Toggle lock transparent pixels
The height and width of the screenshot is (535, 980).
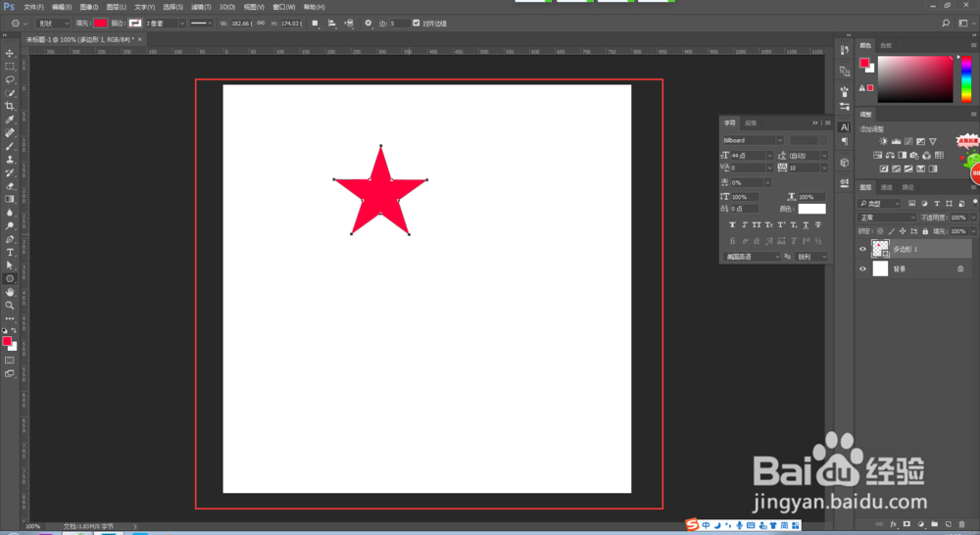tap(880, 231)
